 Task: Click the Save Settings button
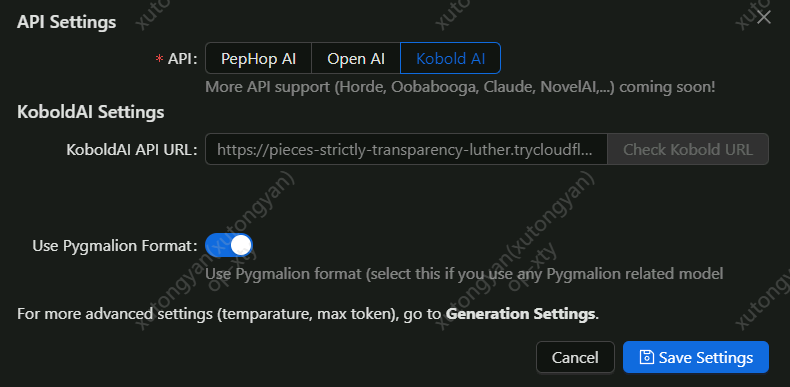(696, 357)
